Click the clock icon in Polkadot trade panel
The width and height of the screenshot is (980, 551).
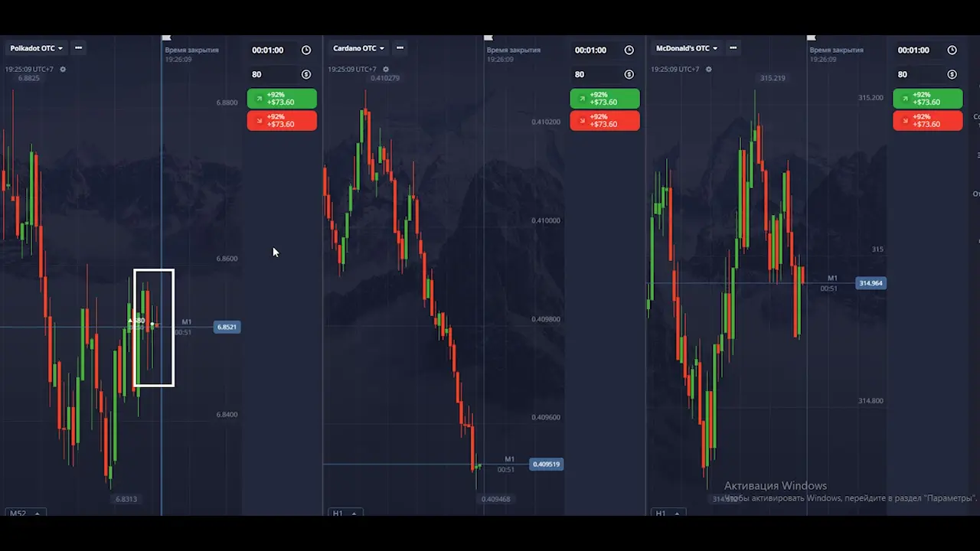pyautogui.click(x=306, y=51)
